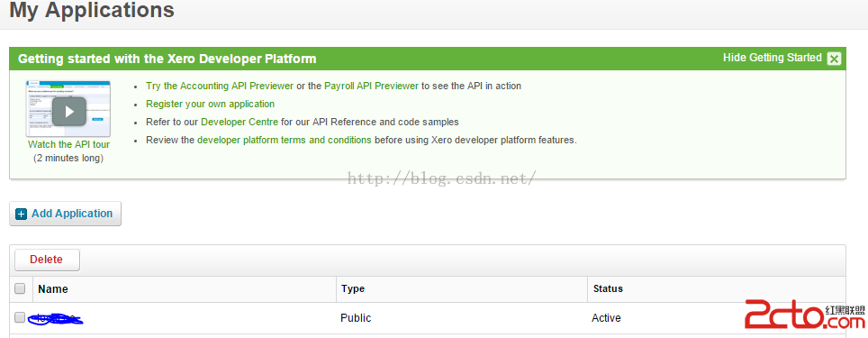Image resolution: width=868 pixels, height=338 pixels.
Task: Click the Add Application button
Action: point(66,214)
